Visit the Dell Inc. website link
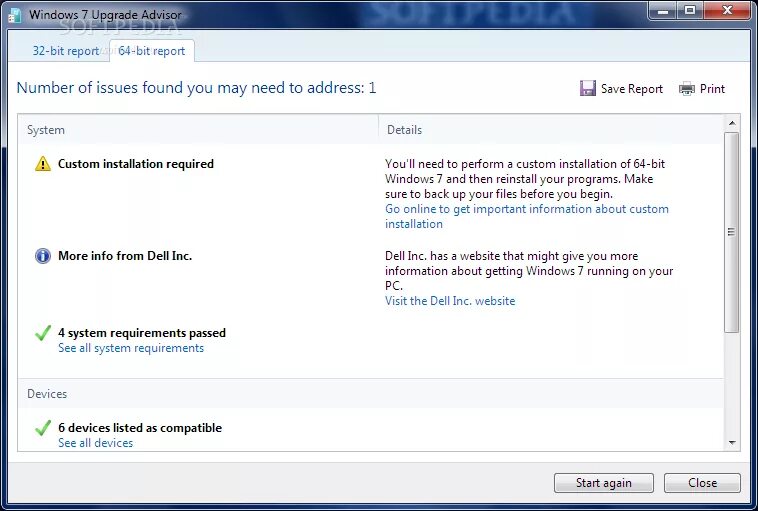758x511 pixels. [x=450, y=301]
